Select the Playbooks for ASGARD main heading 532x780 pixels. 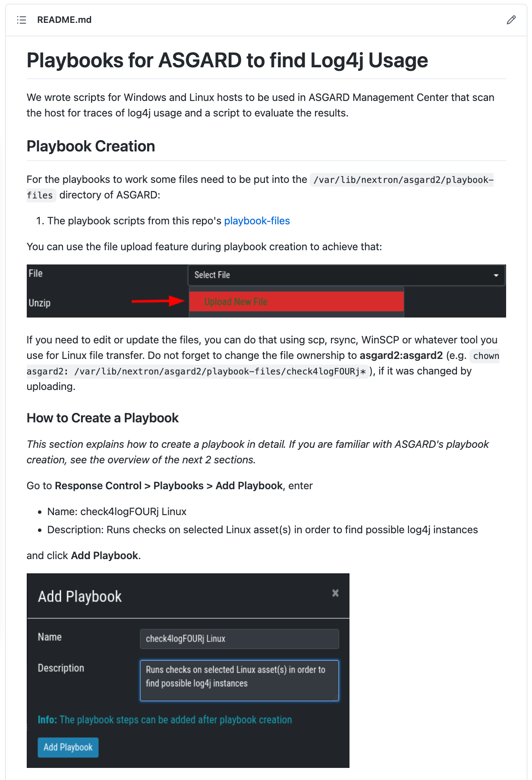click(x=227, y=60)
